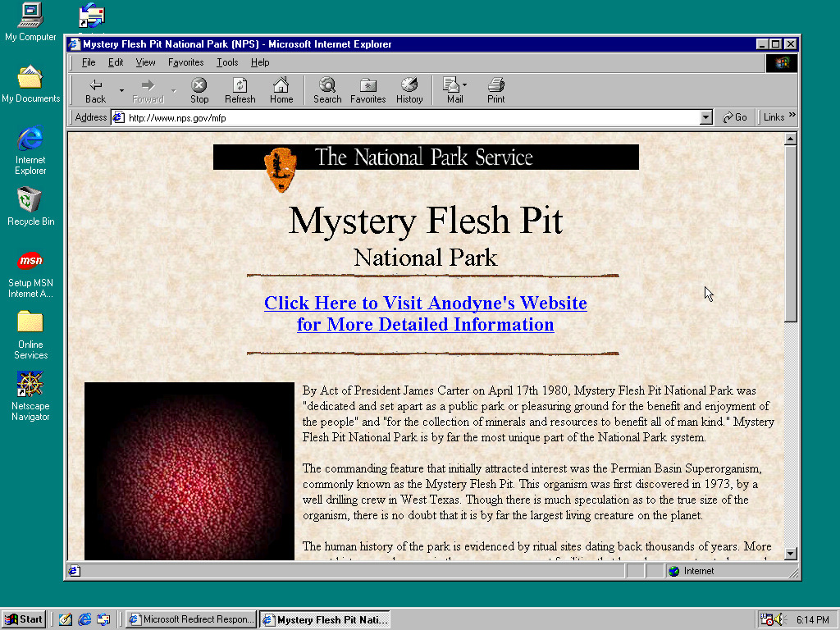
Task: Click the Show Desktop quick launch icon
Action: point(66,619)
